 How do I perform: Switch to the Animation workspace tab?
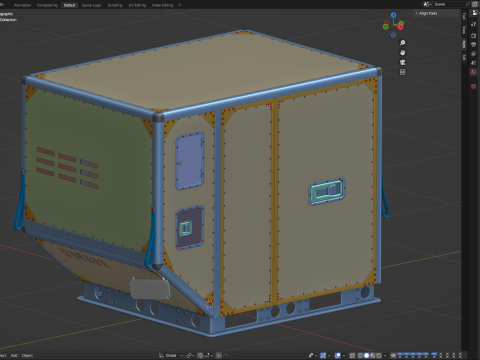[x=22, y=5]
